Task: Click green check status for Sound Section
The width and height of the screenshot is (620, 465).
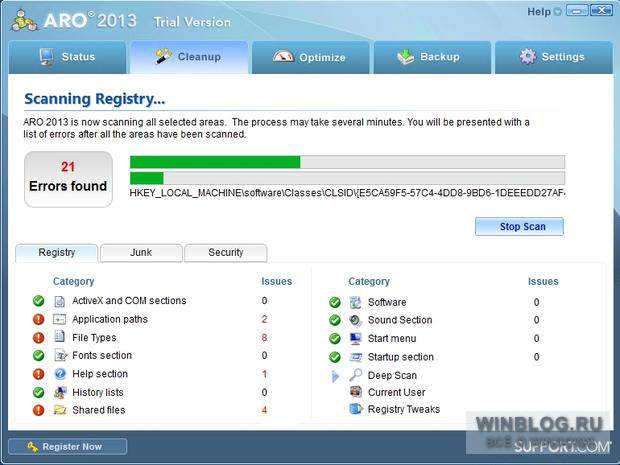Action: (x=335, y=320)
